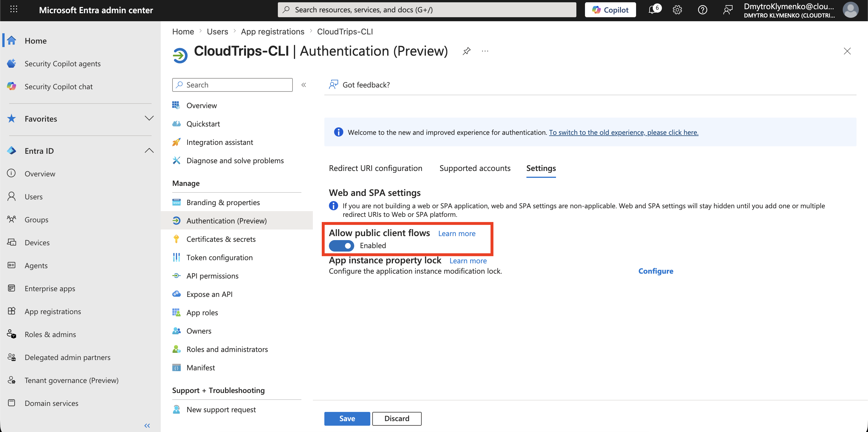Switch to Redirect URI configuration tab

click(375, 168)
